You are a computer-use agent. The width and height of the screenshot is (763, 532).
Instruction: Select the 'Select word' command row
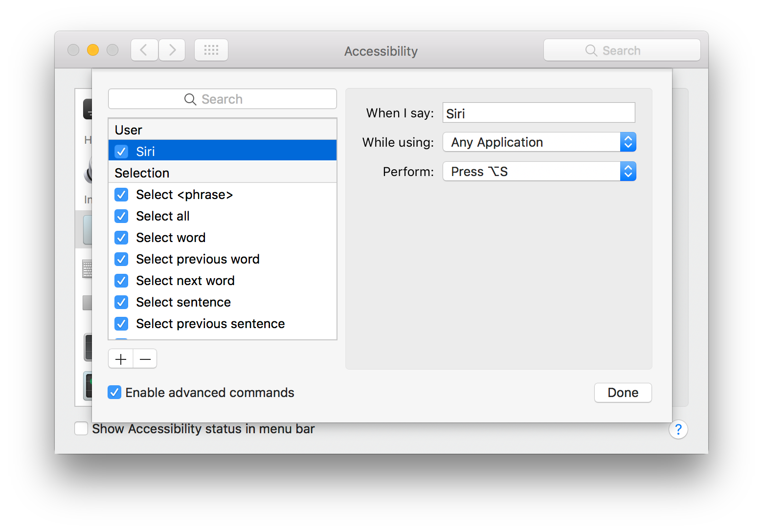[x=223, y=238]
